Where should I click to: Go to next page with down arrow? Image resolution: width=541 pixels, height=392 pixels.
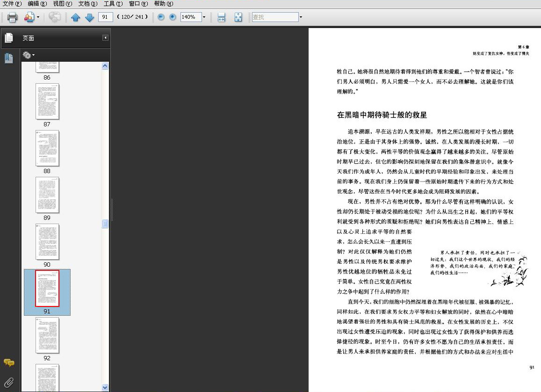point(89,17)
